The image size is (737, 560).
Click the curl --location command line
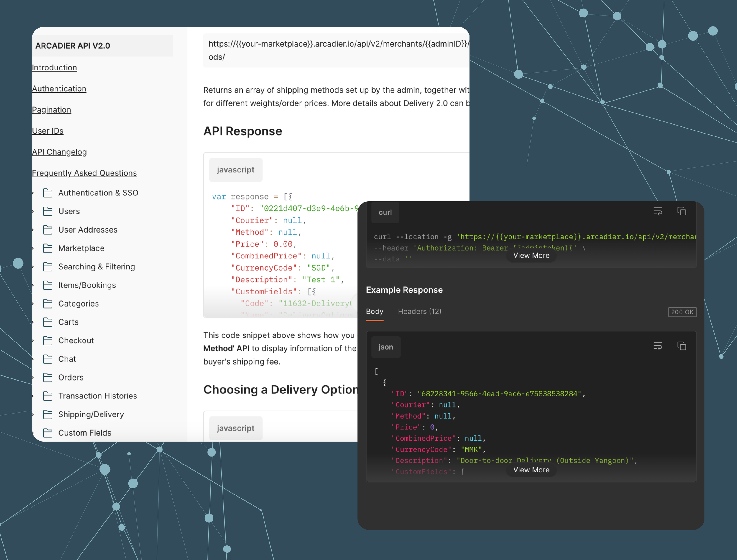click(x=535, y=237)
